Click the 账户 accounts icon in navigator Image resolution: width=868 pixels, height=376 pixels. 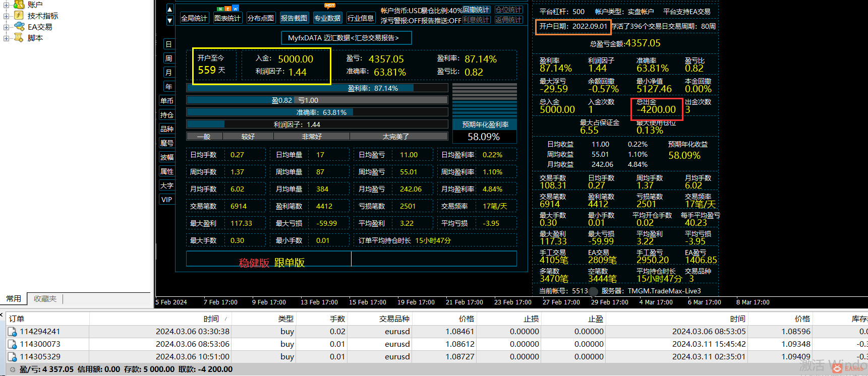pyautogui.click(x=19, y=5)
